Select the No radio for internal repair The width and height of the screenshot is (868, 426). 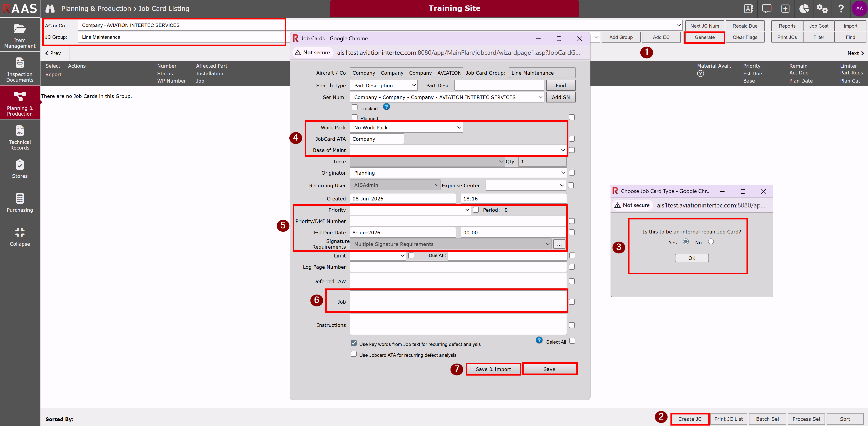(711, 242)
